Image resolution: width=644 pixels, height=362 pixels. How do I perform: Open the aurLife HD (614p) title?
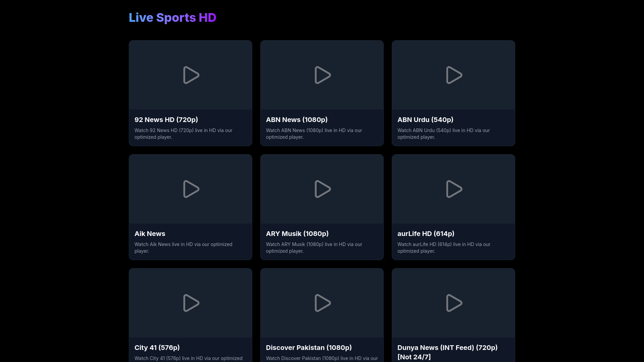[x=426, y=234]
